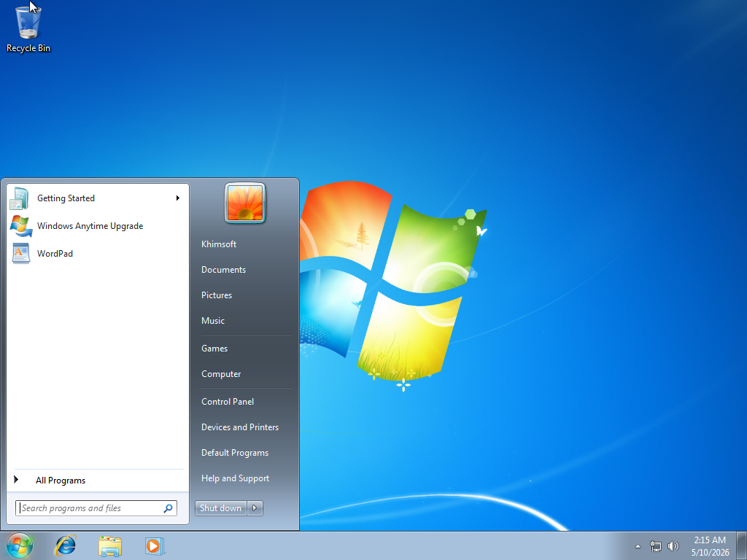Expand All Programs list
The height and width of the screenshot is (560, 747).
[61, 480]
